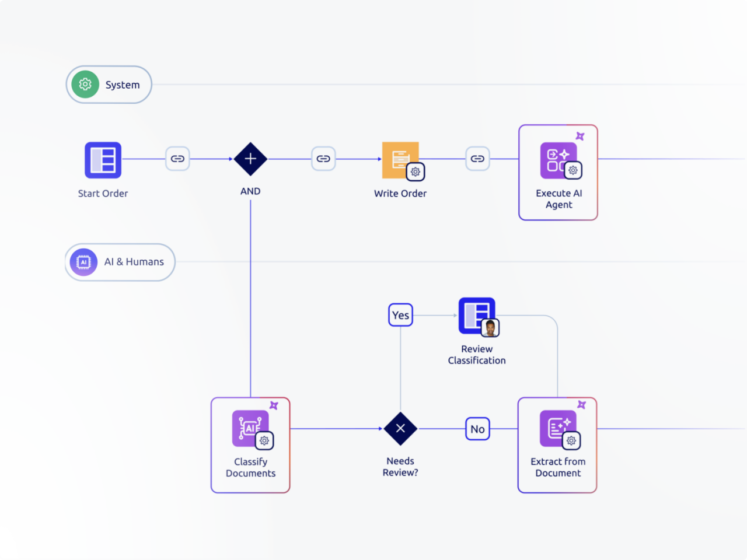Screen dimensions: 747x560
Task: Select the Yes branch button
Action: click(400, 314)
